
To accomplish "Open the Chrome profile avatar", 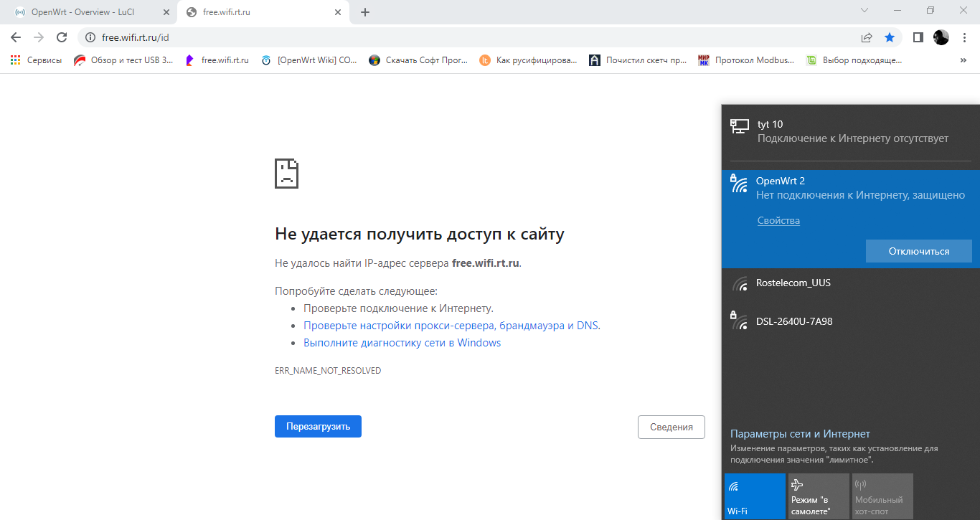I will 941,37.
